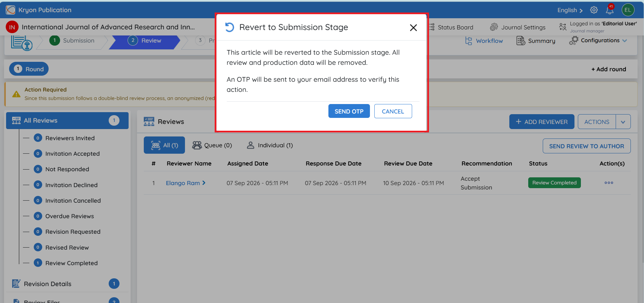Click the Add round link
The height and width of the screenshot is (303, 644).
609,69
